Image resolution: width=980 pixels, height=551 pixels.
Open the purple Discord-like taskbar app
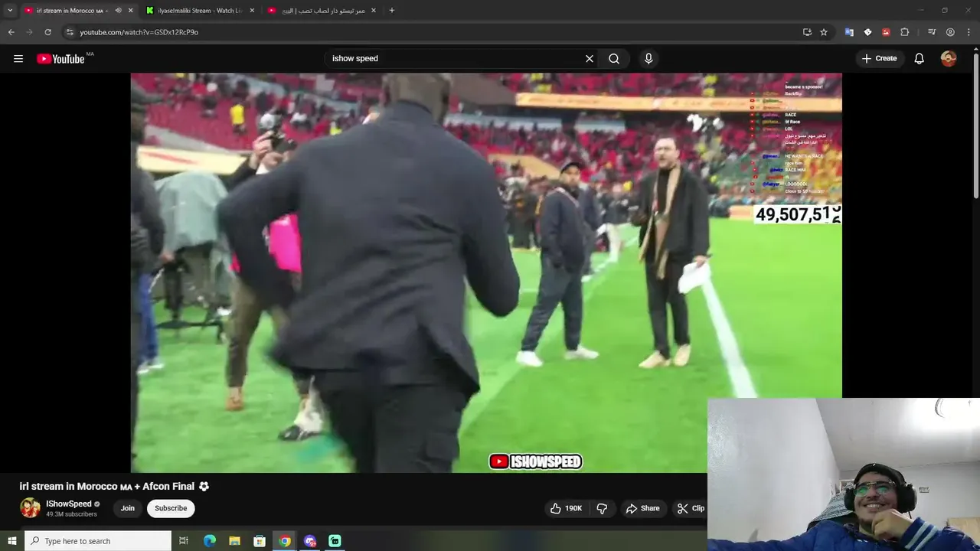(310, 541)
